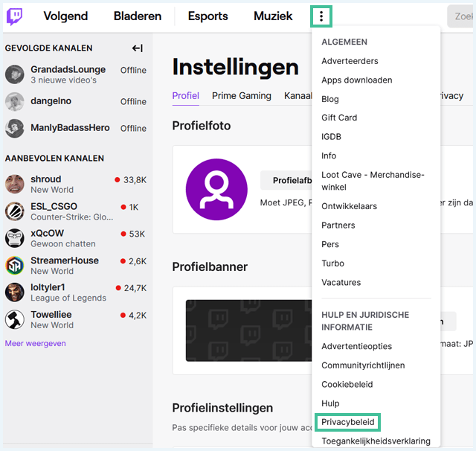Click the Twitch logo home icon
Image resolution: width=476 pixels, height=451 pixels.
coord(14,16)
